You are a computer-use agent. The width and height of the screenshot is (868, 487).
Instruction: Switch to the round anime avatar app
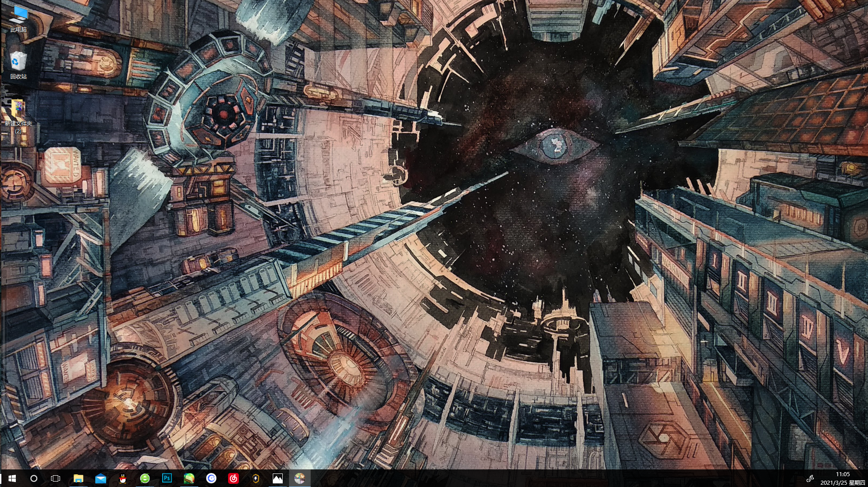tap(299, 478)
